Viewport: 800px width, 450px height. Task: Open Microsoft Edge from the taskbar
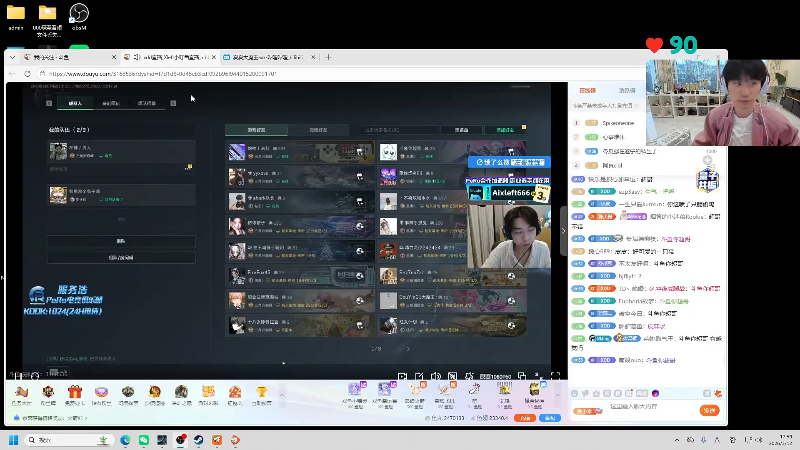[x=126, y=440]
